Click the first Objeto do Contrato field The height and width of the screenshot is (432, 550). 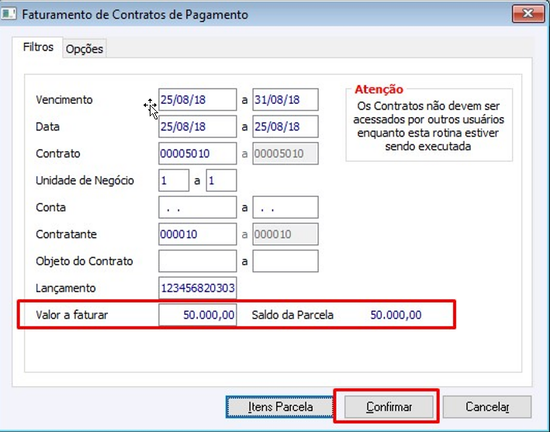coord(197,261)
